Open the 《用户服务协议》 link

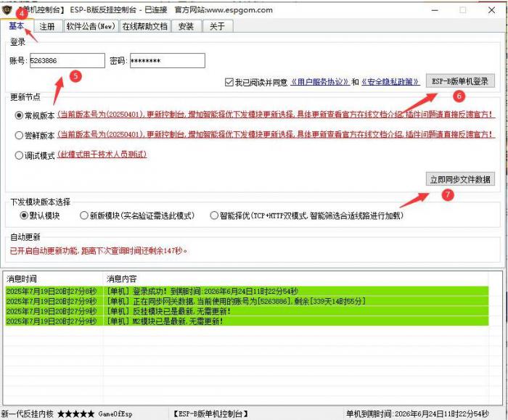[319, 82]
